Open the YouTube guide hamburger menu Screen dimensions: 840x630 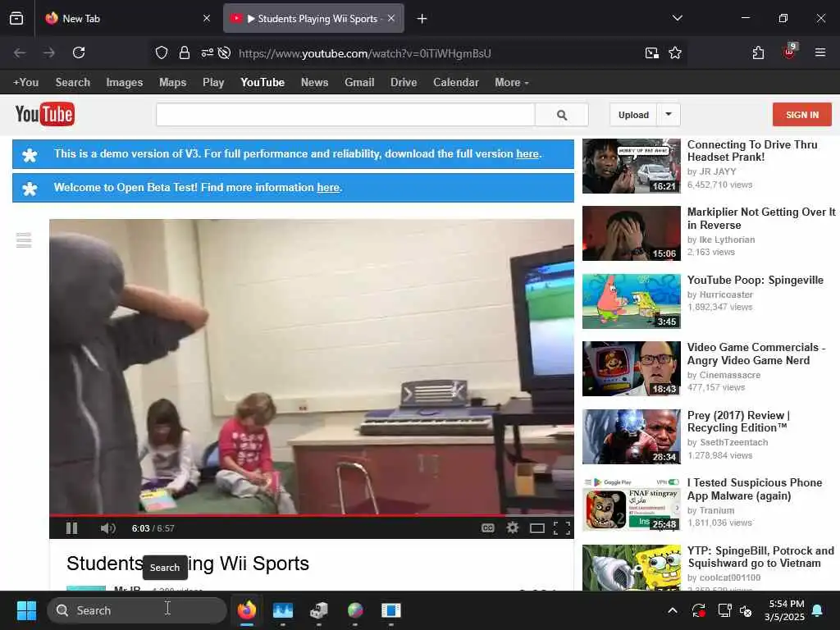coord(24,240)
